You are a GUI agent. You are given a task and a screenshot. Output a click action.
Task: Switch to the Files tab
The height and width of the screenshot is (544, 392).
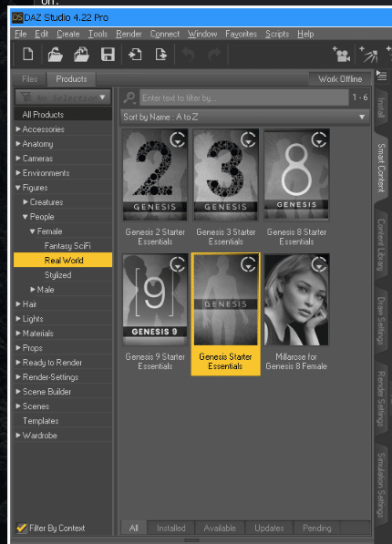pyautogui.click(x=29, y=79)
